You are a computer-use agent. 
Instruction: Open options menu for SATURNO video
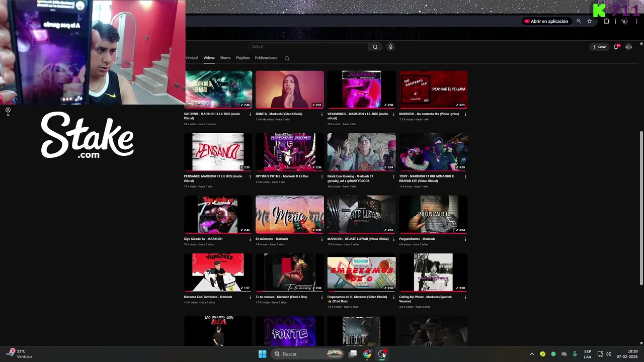click(x=250, y=114)
